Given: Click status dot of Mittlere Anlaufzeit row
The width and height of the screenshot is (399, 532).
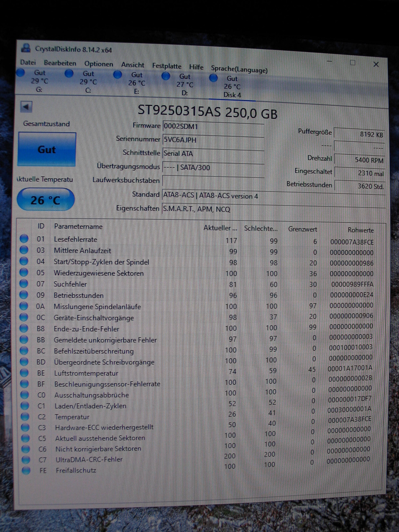Looking at the screenshot, I should pos(24,250).
